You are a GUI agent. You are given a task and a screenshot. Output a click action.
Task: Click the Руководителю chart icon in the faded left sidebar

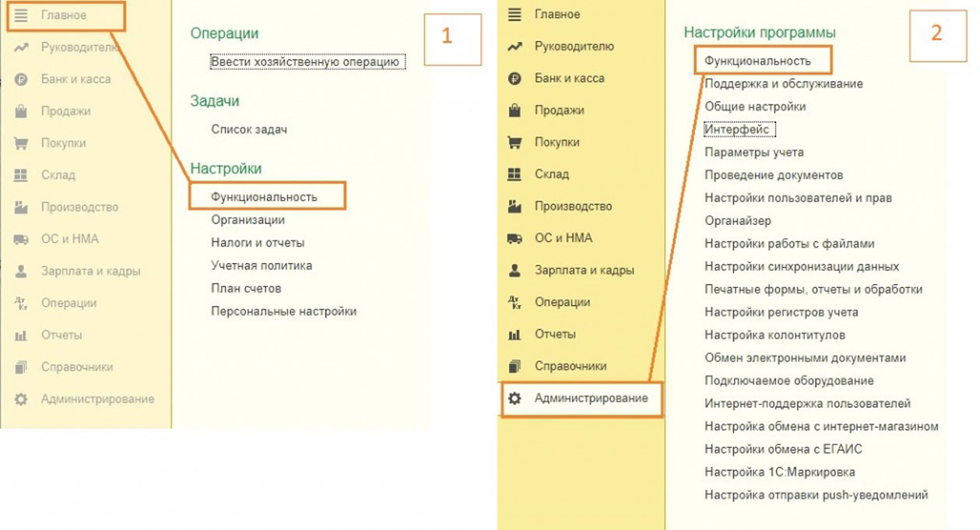point(22,47)
